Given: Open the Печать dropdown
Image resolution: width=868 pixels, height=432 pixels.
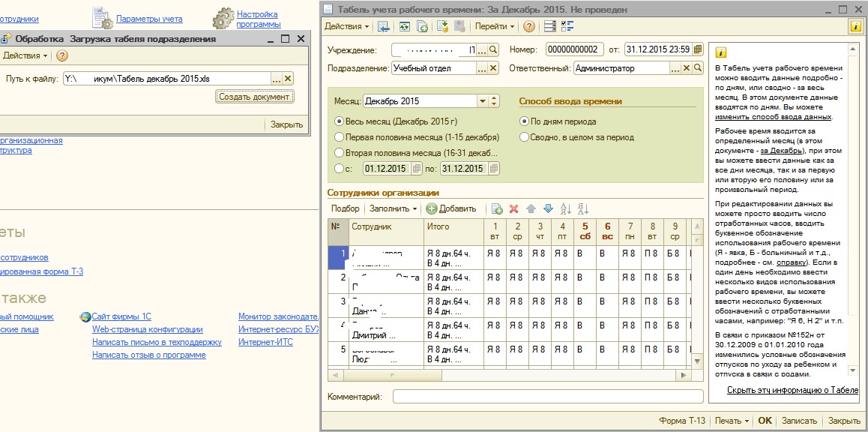Looking at the screenshot, I should click(732, 420).
